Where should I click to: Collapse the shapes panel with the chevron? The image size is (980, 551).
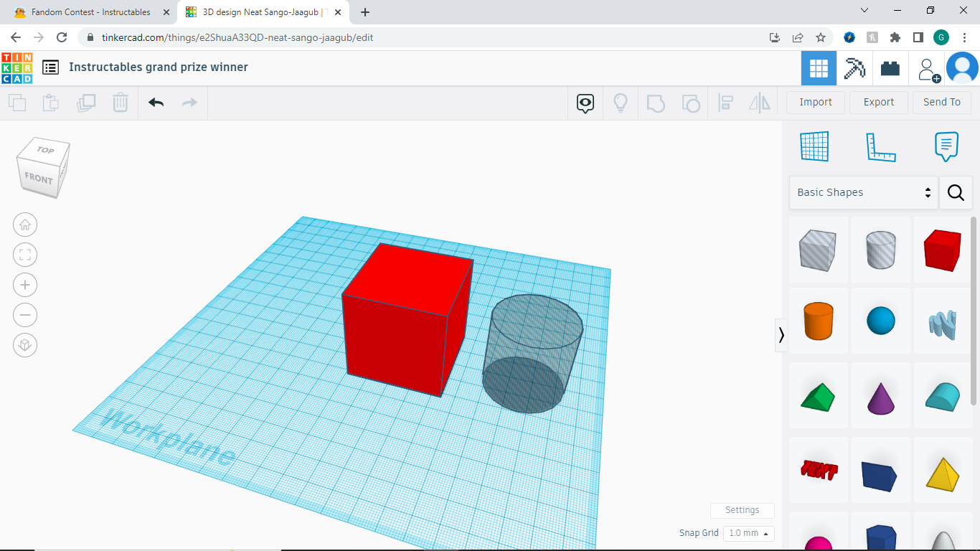click(x=781, y=335)
